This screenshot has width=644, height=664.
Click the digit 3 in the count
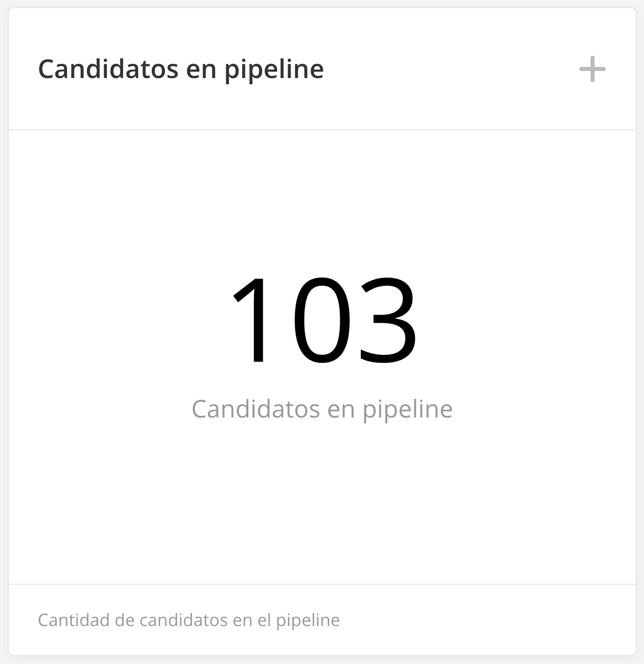[387, 321]
